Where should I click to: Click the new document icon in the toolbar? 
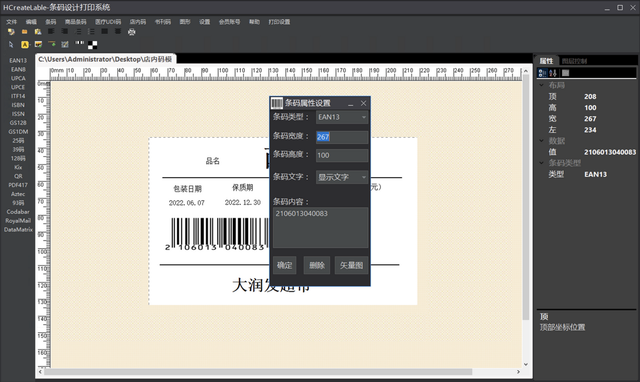11,32
